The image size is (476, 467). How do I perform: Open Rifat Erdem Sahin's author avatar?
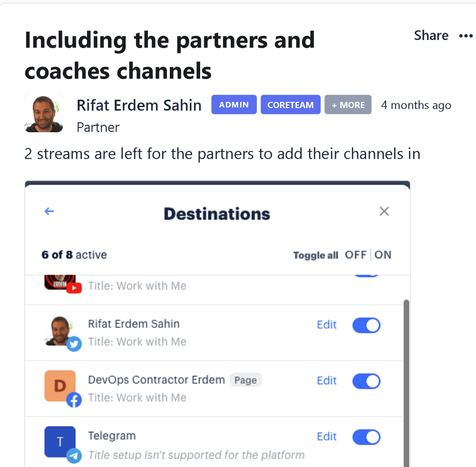(x=43, y=113)
